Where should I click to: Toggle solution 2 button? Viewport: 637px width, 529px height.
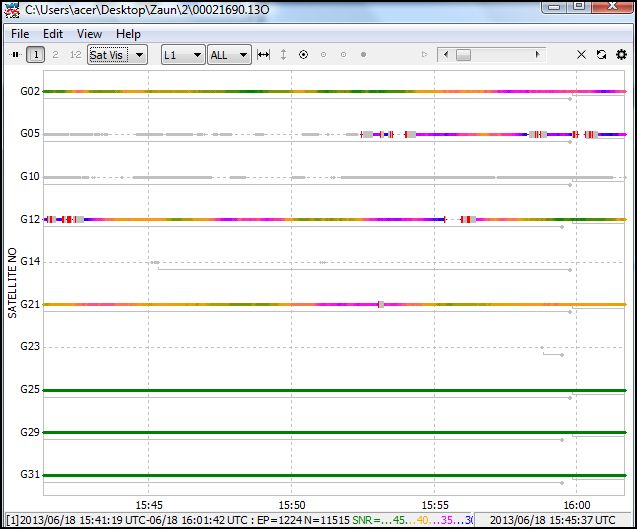pyautogui.click(x=55, y=55)
